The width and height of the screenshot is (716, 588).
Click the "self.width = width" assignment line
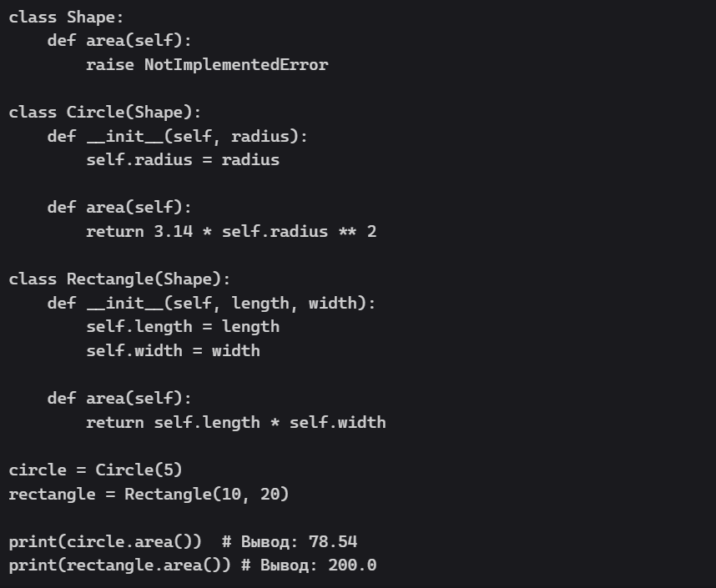173,350
